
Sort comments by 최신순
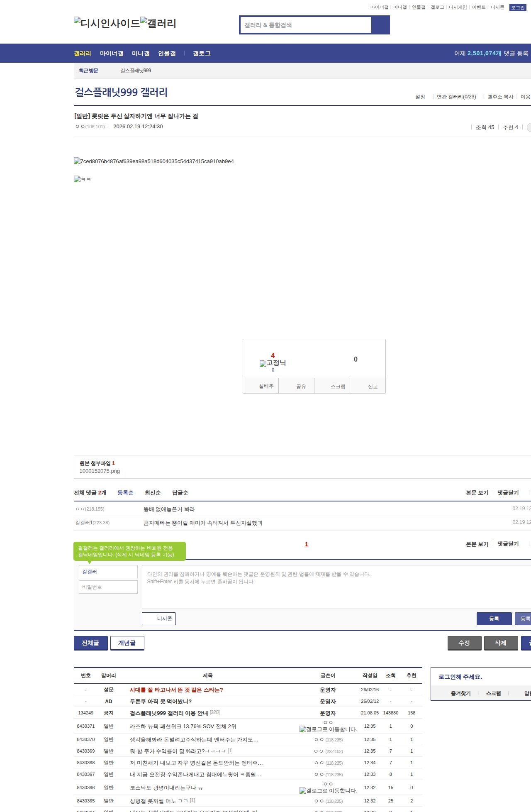coord(153,493)
